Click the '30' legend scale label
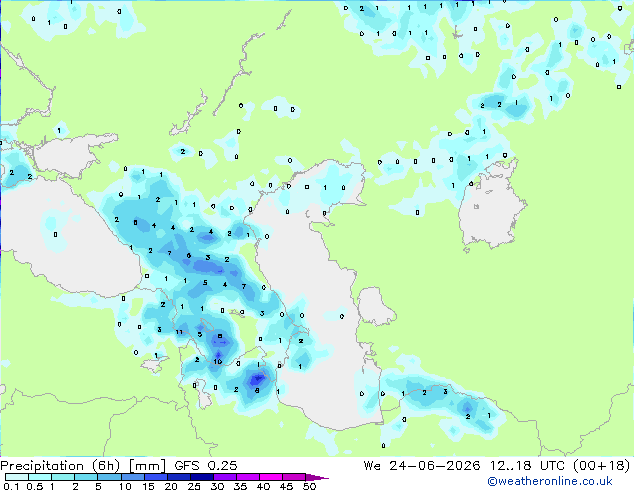The height and width of the screenshot is (490, 634). coord(217,486)
